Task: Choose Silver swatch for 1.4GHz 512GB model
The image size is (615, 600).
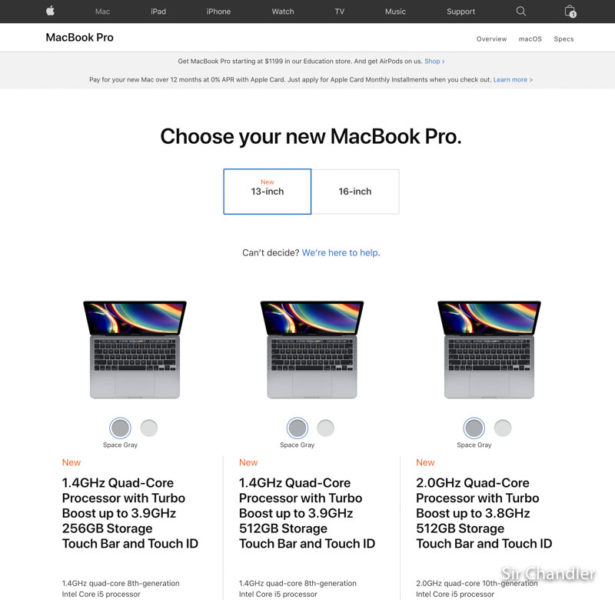Action: click(326, 428)
